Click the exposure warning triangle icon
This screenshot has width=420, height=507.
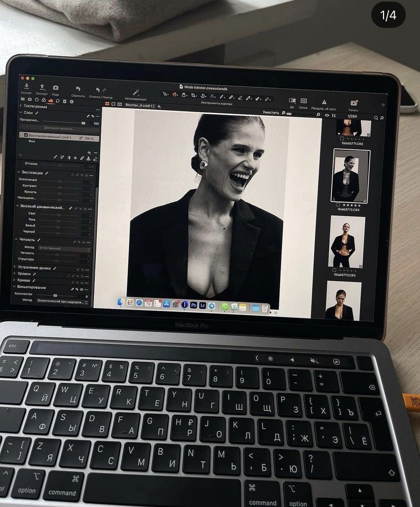pos(324,102)
